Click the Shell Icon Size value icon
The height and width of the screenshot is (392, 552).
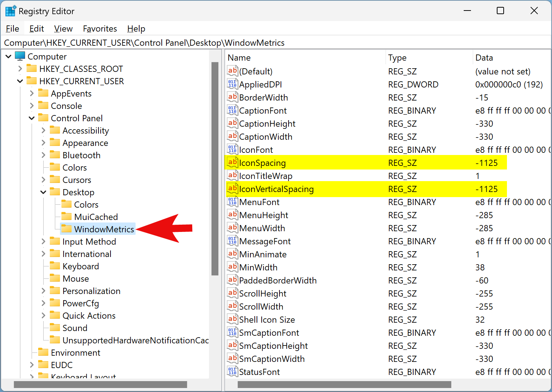click(x=233, y=319)
